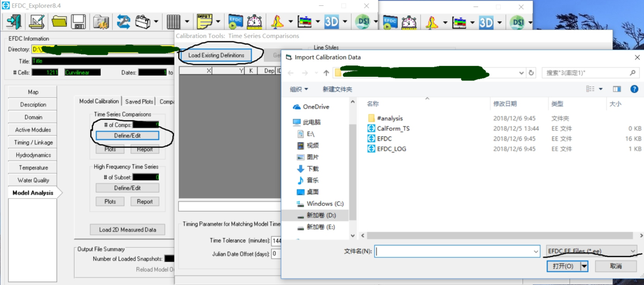Open the 组织 organize dropdown menu
The height and width of the screenshot is (285, 644).
click(299, 89)
